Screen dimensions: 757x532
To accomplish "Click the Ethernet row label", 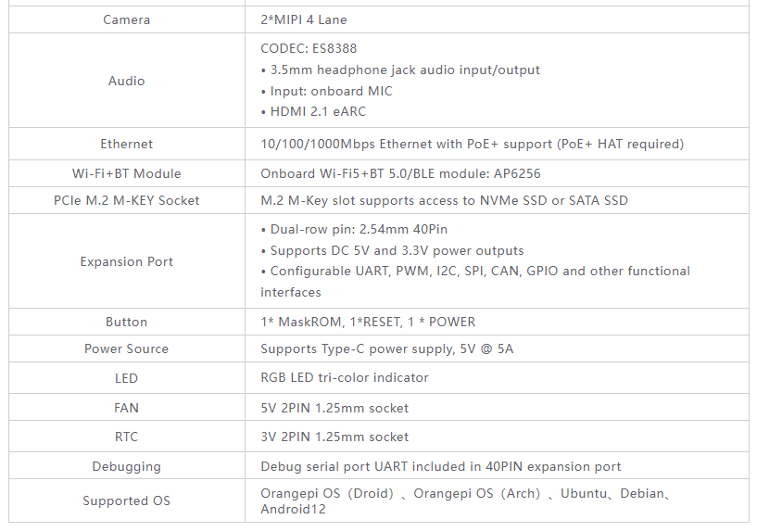I will [x=127, y=144].
